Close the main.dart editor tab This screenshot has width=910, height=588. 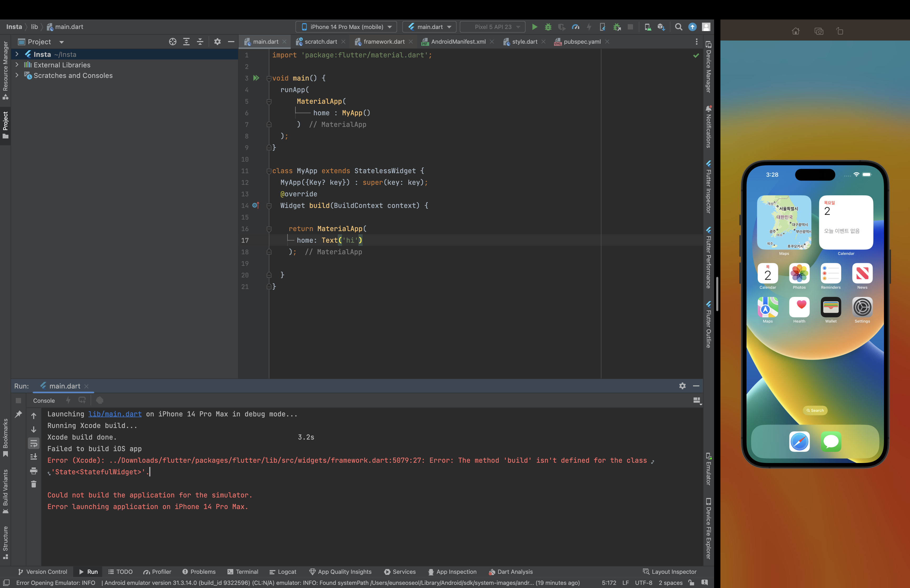[284, 42]
